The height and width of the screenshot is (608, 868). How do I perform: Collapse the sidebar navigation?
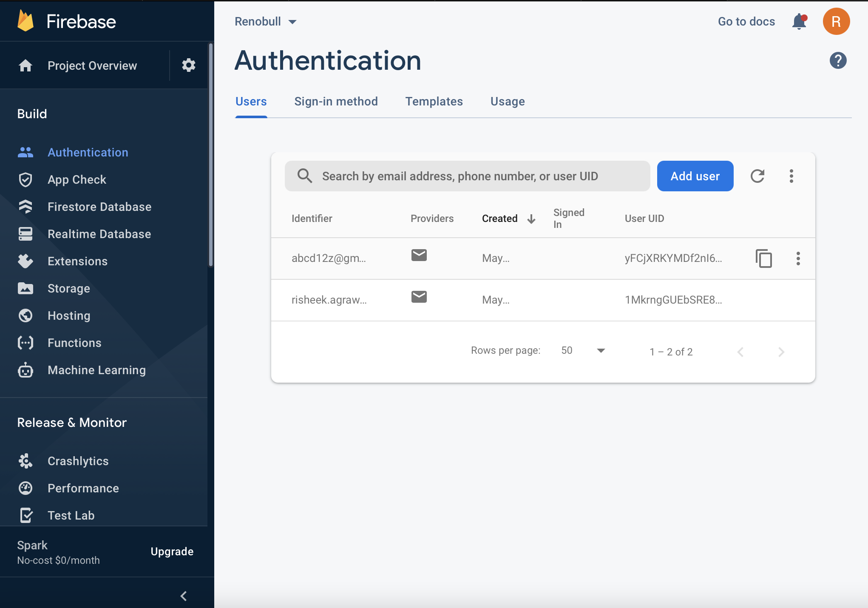184,596
